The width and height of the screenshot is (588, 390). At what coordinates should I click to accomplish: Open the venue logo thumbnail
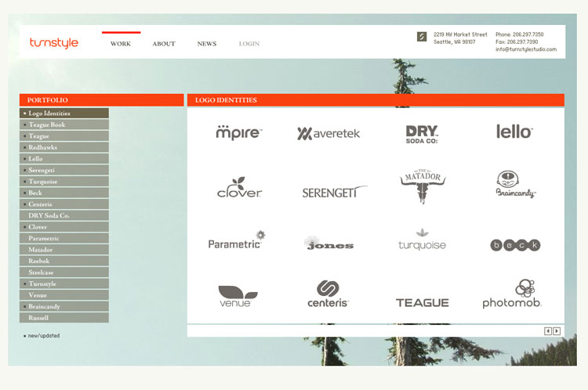[238, 296]
